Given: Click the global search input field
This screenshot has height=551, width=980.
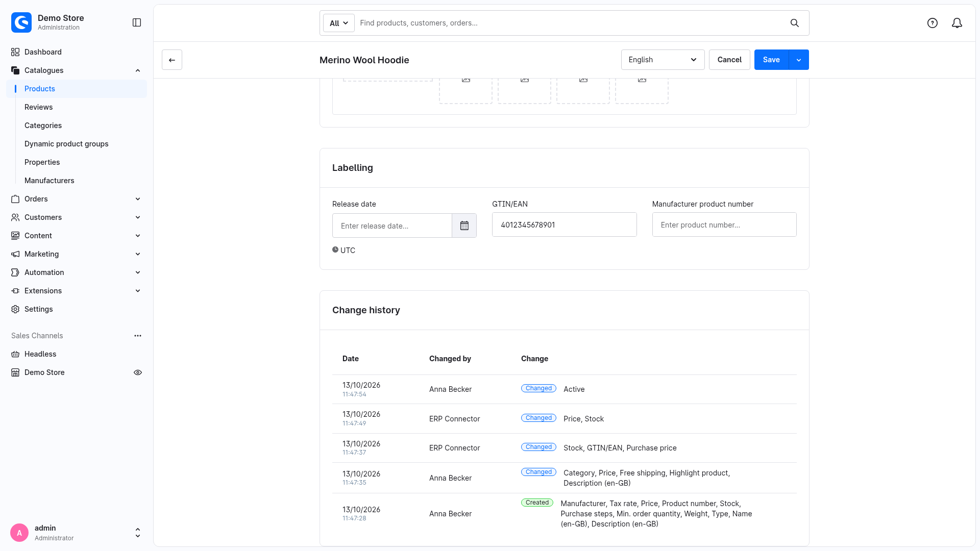Looking at the screenshot, I should coord(572,23).
